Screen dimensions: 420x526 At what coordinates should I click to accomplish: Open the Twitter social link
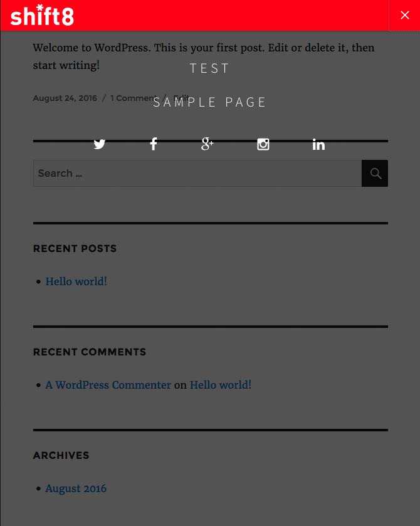(100, 144)
